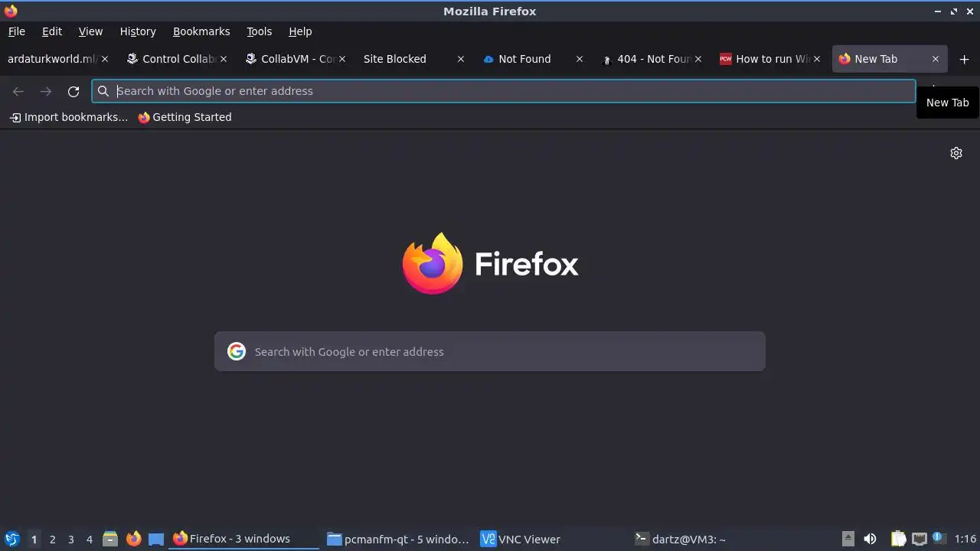The image size is (980, 551).
Task: Close the How to run Wi tab
Action: pos(817,59)
